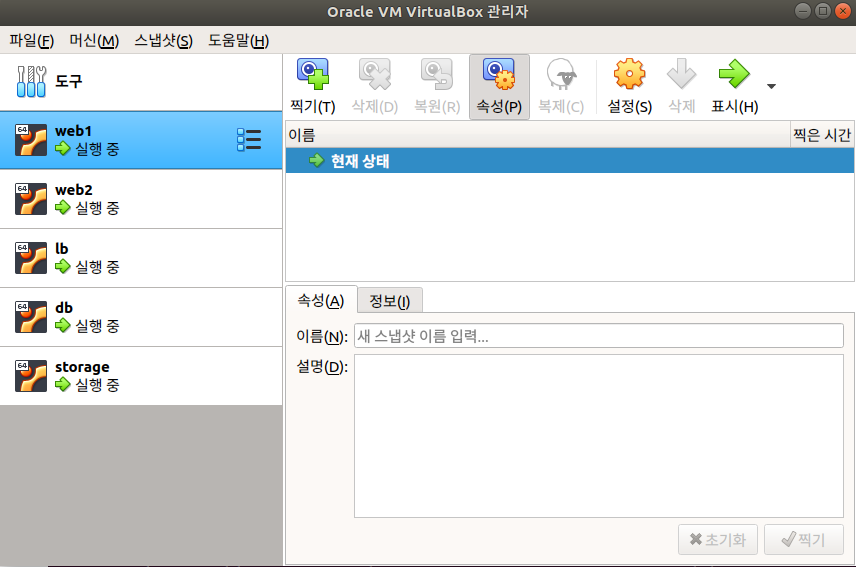This screenshot has width=856, height=567.
Task: Open the Snapshot (스냅샷) menu
Action: (163, 40)
